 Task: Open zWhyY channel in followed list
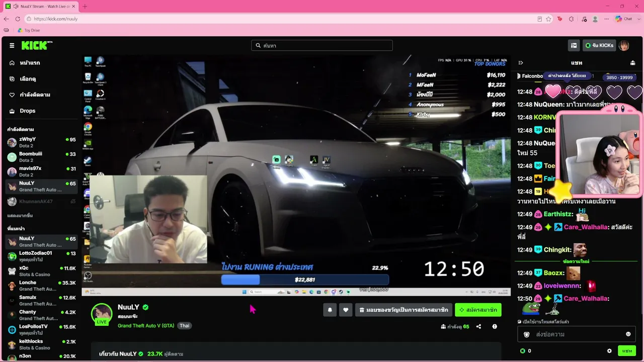[x=41, y=142]
